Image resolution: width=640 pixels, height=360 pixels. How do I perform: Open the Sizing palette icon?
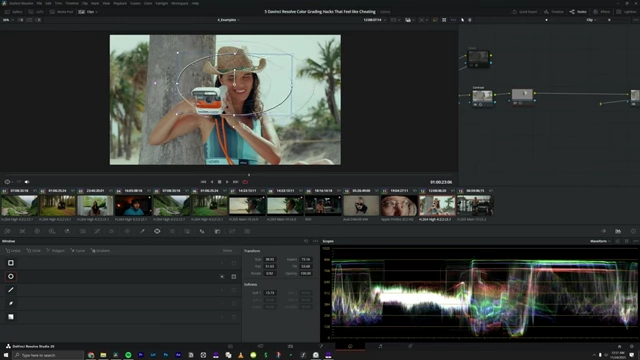point(232,231)
